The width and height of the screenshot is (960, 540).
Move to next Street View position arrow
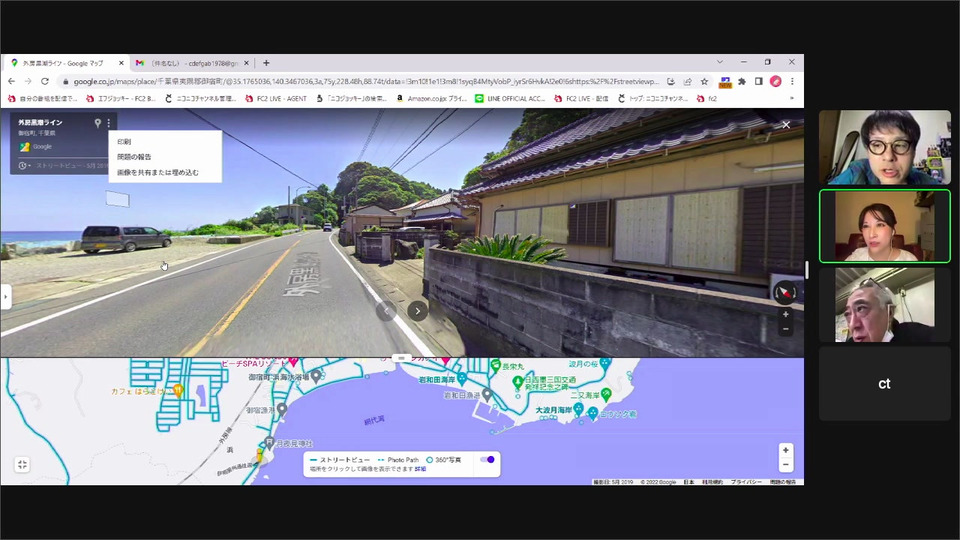(x=418, y=310)
